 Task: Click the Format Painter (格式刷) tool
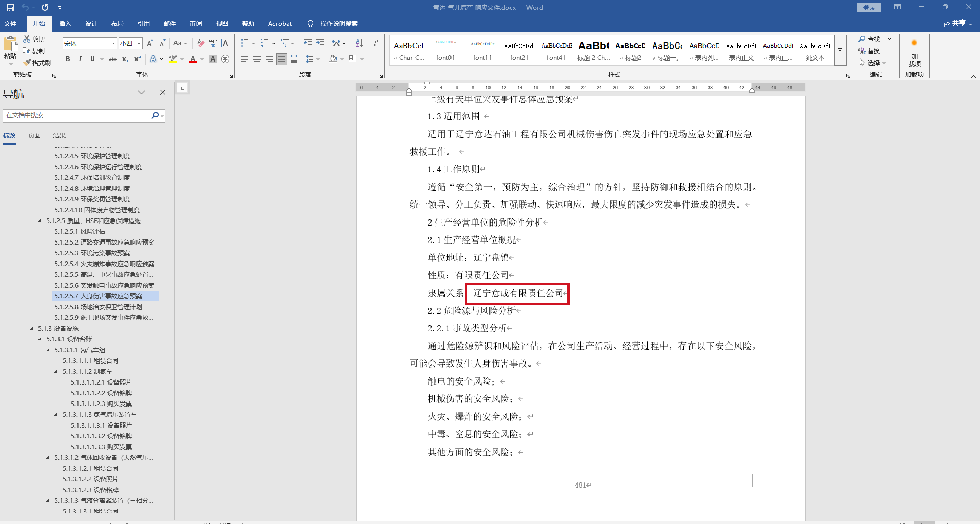pos(37,63)
